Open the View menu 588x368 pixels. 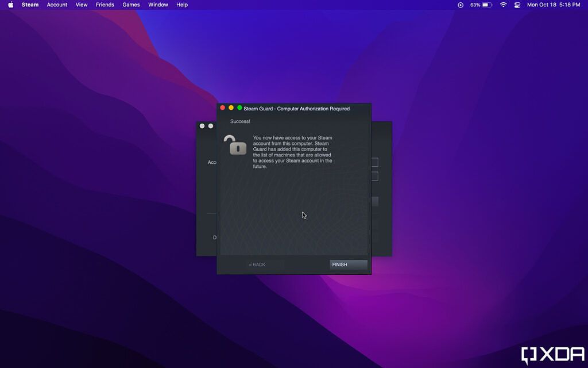click(x=81, y=5)
